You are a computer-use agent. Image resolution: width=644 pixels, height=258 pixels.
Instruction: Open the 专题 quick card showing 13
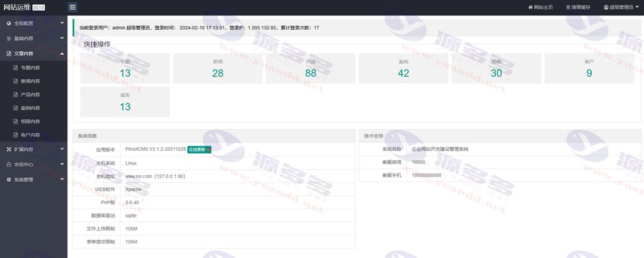coord(125,68)
